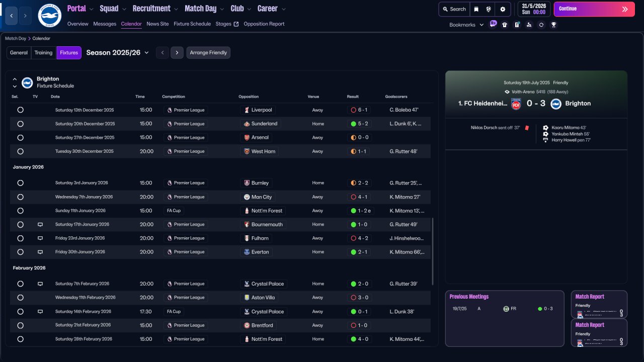Click the Man City club crest

coord(247,197)
